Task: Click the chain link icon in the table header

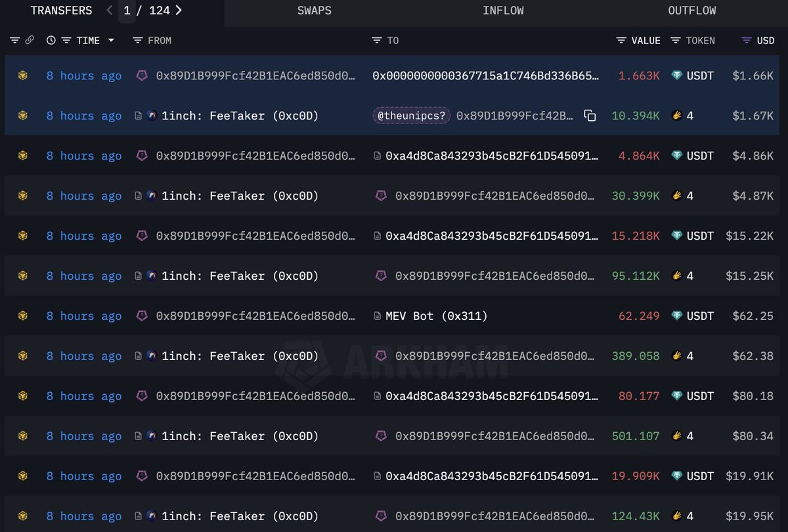Action: click(30, 40)
